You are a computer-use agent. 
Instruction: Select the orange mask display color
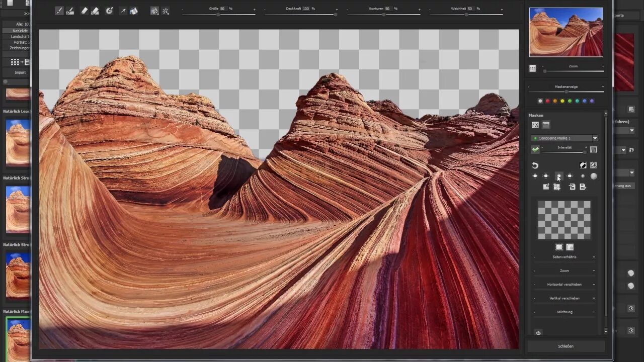555,101
